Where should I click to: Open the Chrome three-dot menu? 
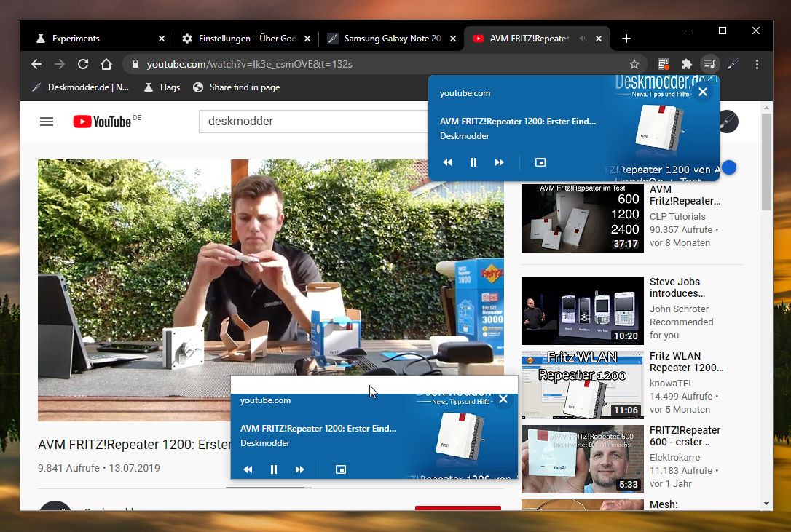757,64
